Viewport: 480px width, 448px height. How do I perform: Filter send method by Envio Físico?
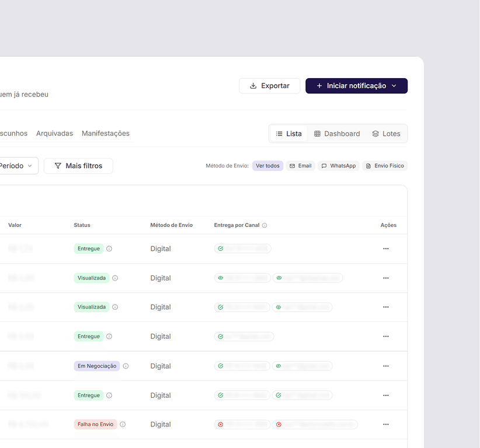[x=385, y=166]
